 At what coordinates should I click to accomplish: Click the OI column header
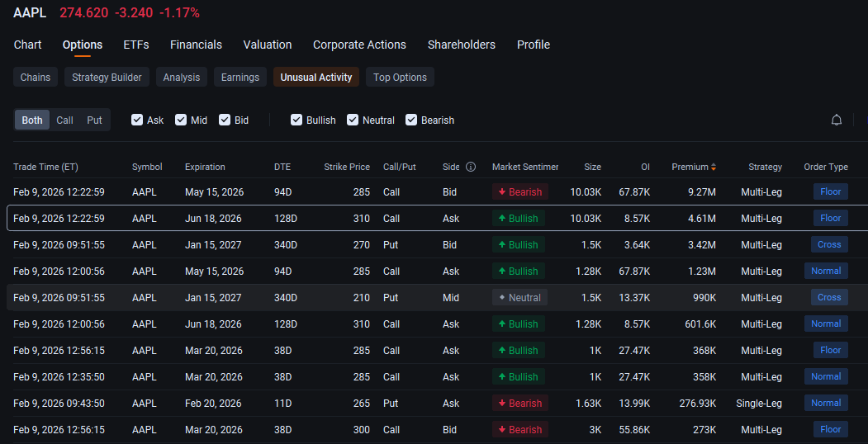coord(646,167)
